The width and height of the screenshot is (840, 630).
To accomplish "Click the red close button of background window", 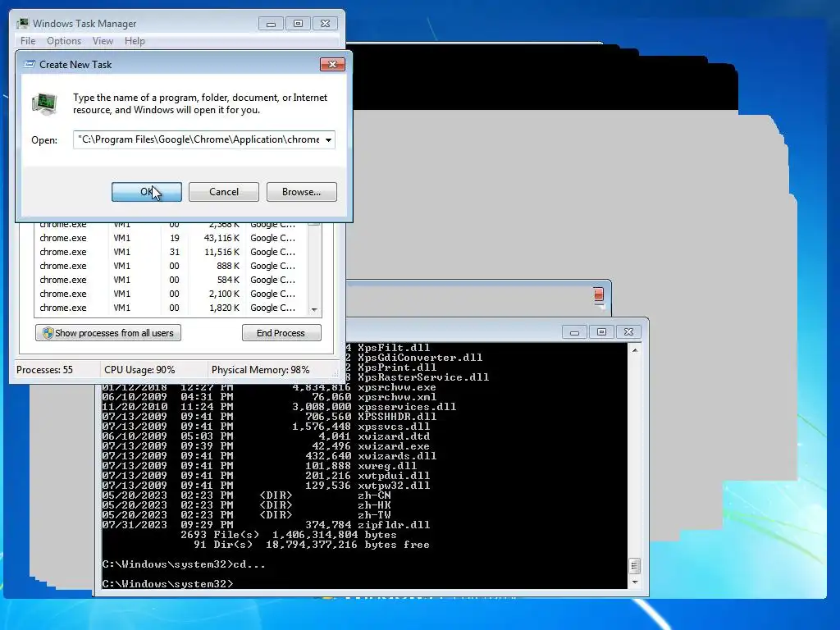I will click(598, 294).
